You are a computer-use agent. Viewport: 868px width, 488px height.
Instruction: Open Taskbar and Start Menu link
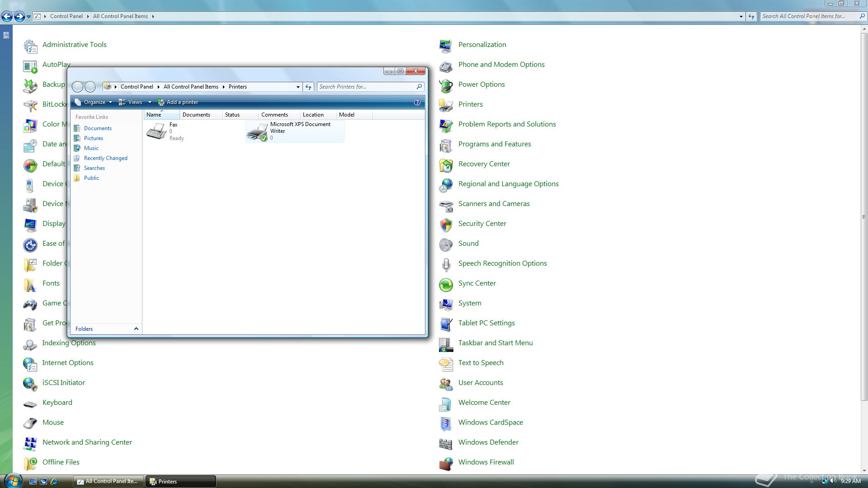pos(495,343)
